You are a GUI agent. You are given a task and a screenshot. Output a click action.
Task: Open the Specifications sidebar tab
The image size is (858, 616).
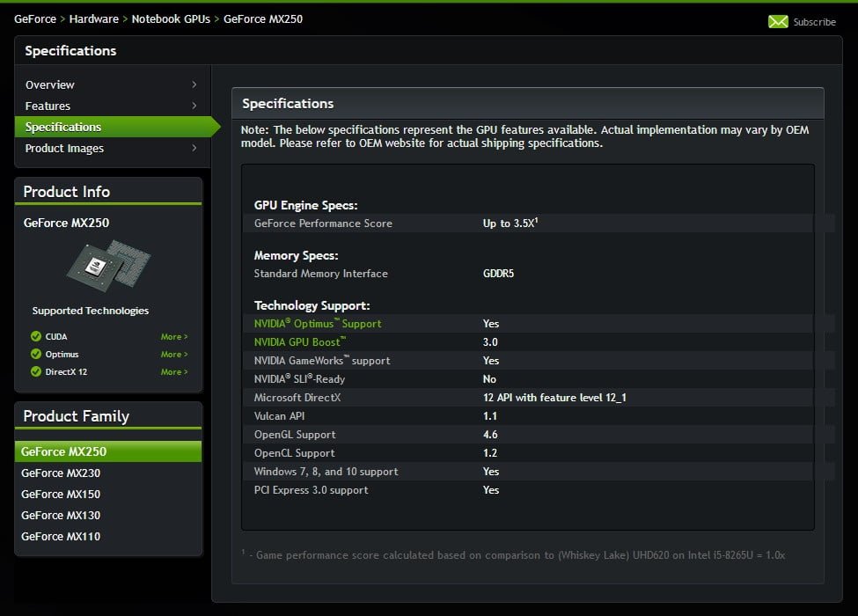click(63, 127)
